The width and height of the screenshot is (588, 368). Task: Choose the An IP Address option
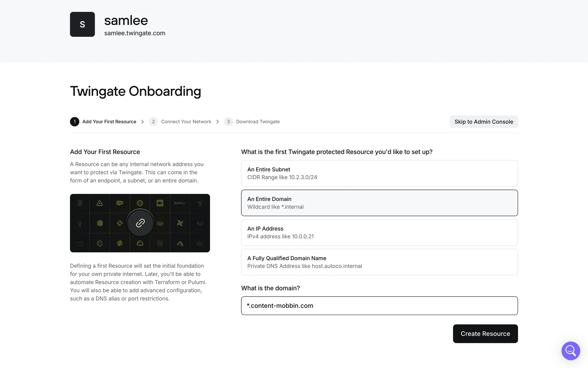tap(379, 232)
